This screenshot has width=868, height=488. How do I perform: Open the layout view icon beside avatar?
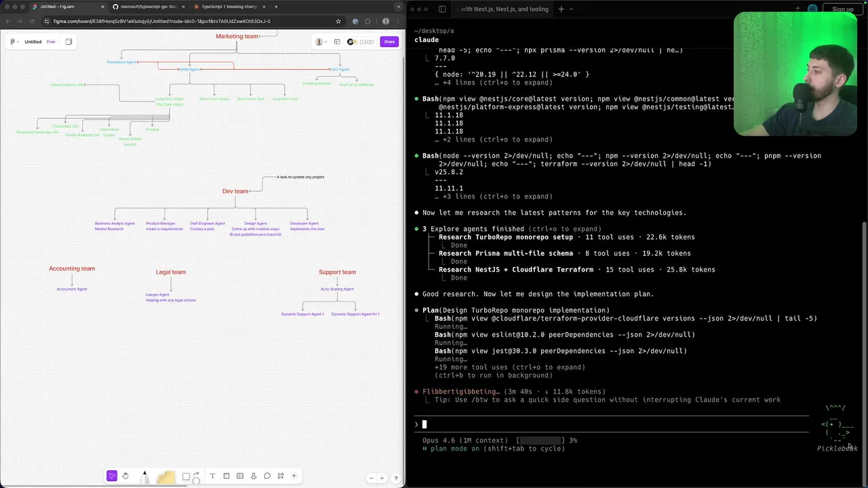pos(337,42)
